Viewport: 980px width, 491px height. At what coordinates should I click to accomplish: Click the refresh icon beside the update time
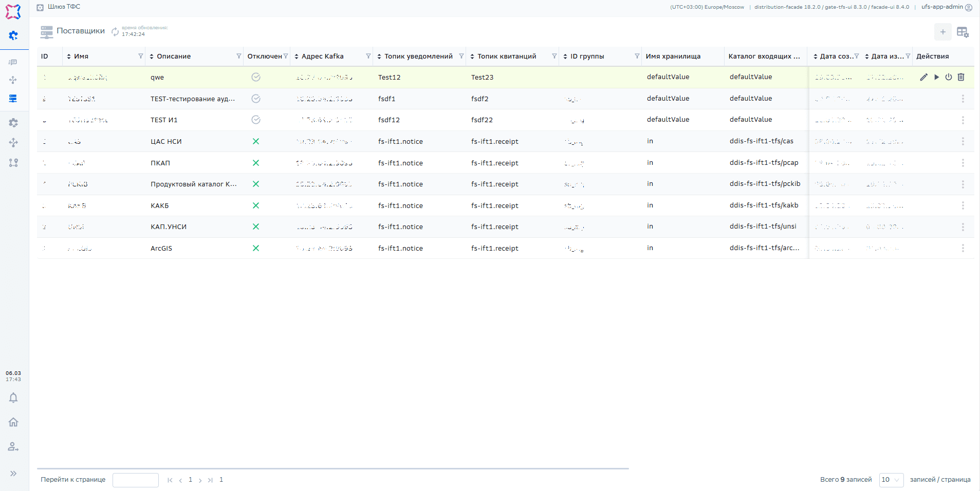tap(115, 31)
